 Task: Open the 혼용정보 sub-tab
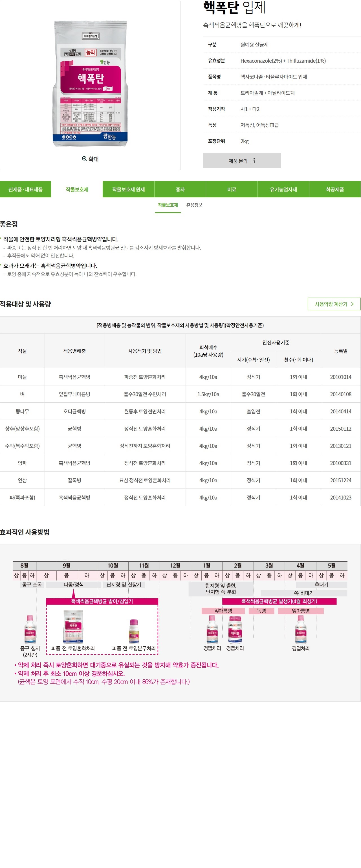click(x=194, y=205)
